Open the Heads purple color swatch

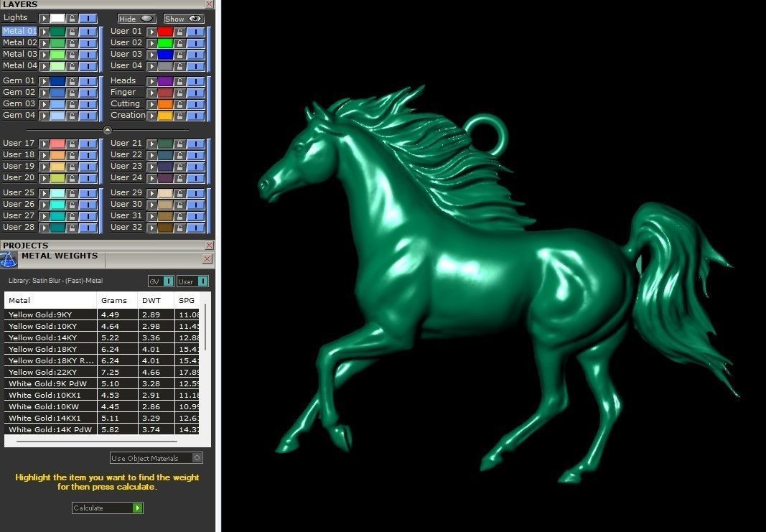(x=165, y=81)
